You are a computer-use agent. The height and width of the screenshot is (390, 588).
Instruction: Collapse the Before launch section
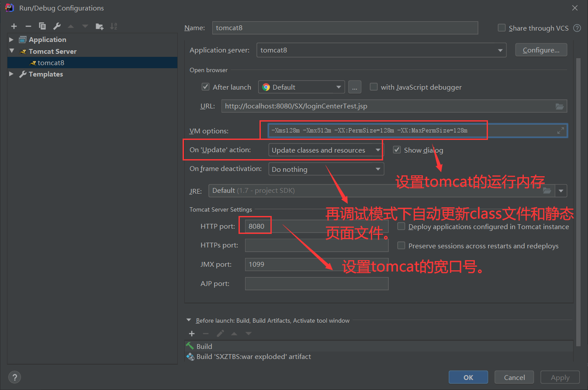[x=189, y=320]
